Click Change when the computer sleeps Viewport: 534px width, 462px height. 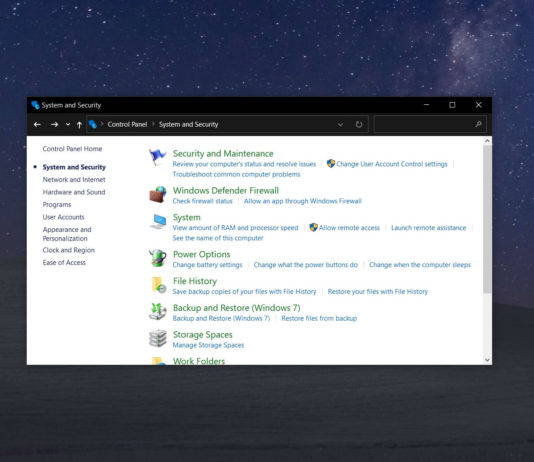point(420,265)
